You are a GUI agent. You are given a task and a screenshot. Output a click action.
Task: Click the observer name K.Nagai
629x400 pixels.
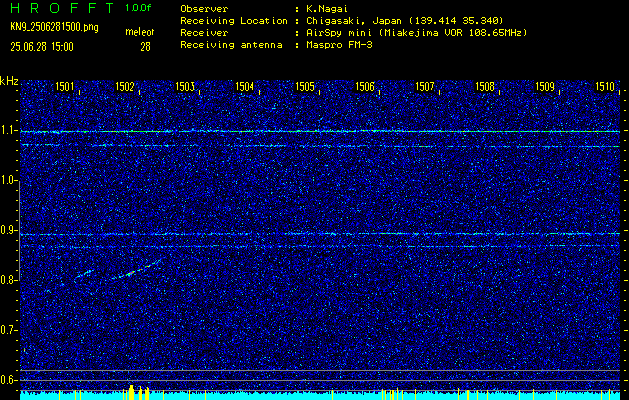[x=327, y=9]
